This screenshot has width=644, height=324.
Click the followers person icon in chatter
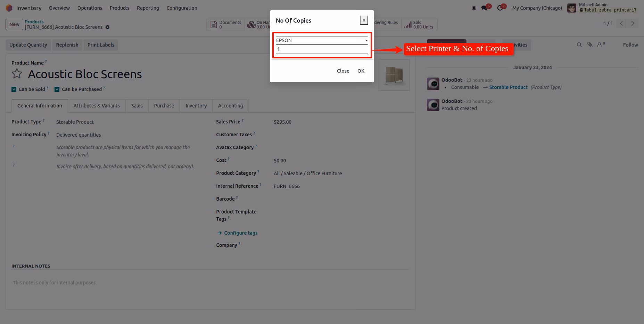pyautogui.click(x=601, y=44)
